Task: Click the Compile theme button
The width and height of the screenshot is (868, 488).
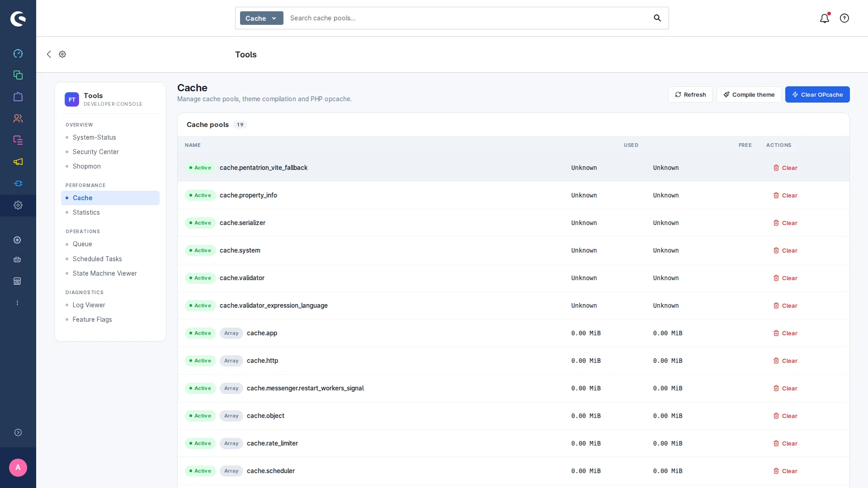Action: click(x=749, y=94)
